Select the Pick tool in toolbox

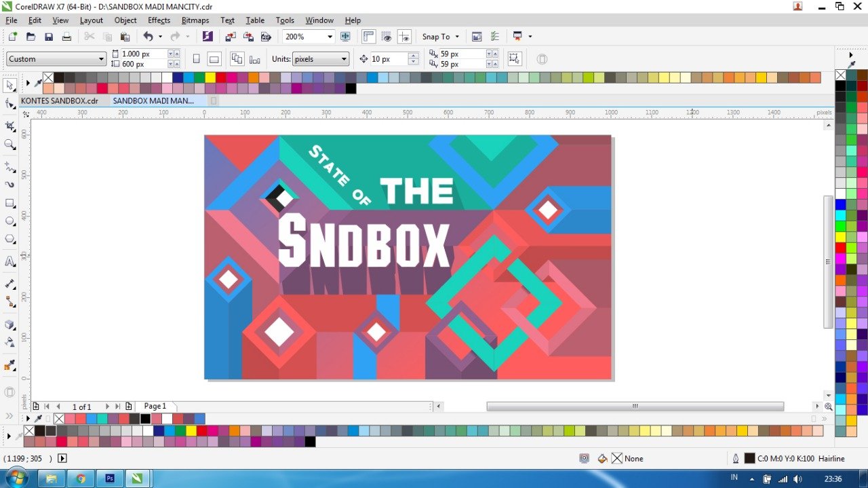[9, 86]
